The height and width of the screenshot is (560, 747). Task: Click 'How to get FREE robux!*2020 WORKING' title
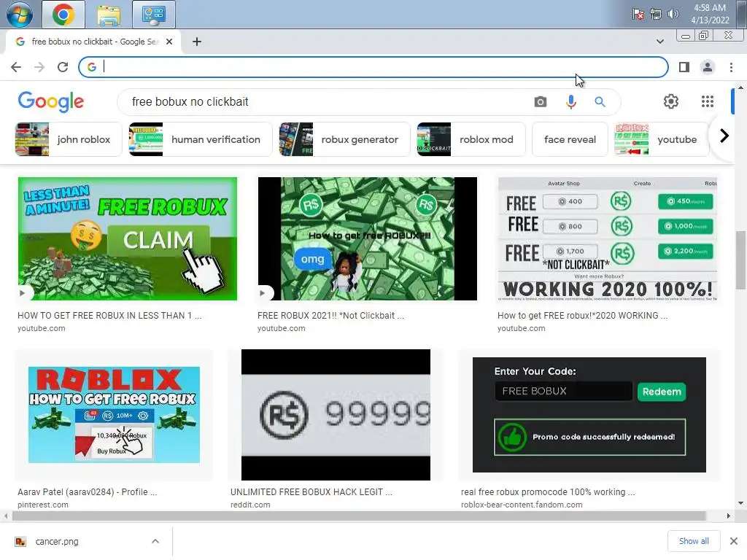pyautogui.click(x=582, y=315)
